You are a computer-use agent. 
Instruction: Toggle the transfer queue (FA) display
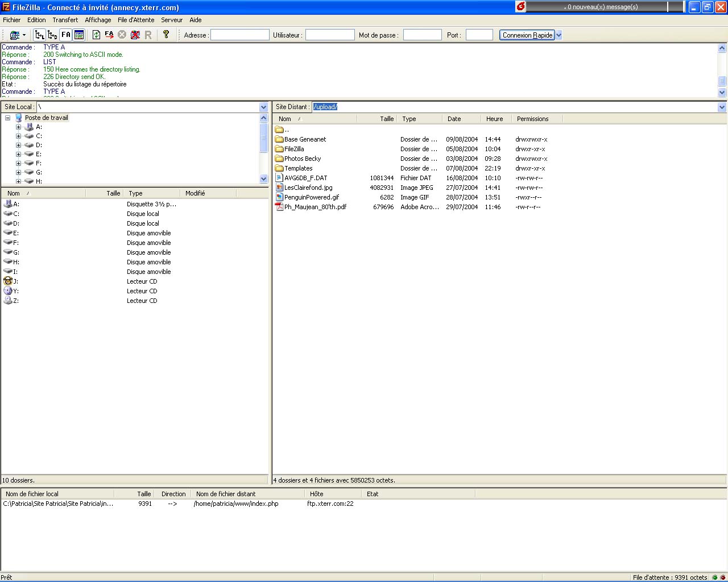click(x=66, y=35)
